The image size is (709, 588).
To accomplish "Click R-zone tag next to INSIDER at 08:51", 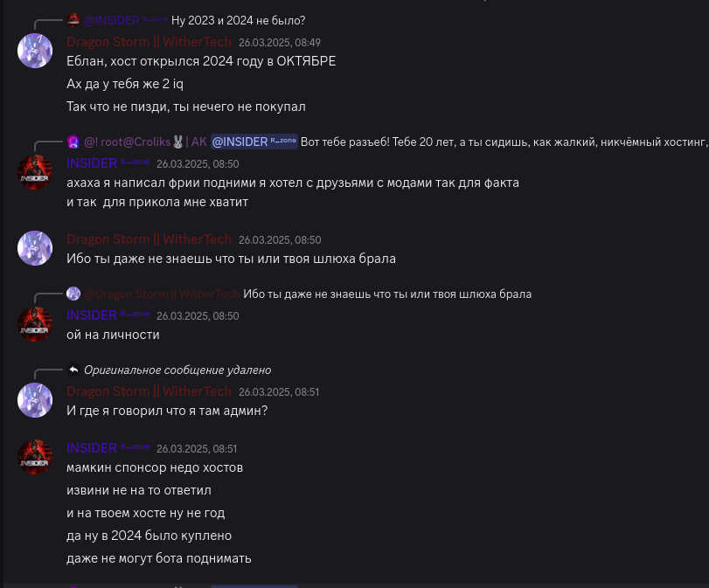I will [135, 447].
